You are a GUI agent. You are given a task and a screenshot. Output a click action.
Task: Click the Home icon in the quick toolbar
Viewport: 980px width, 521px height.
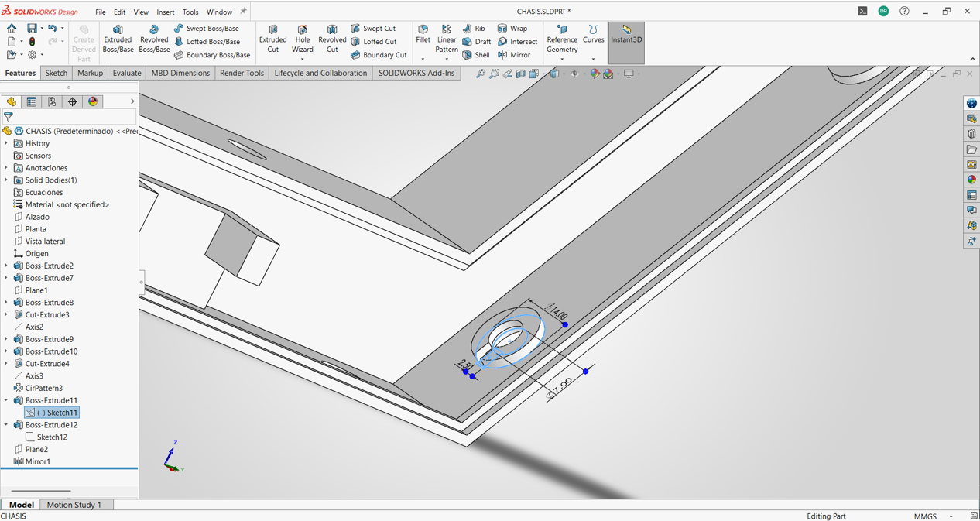point(12,29)
